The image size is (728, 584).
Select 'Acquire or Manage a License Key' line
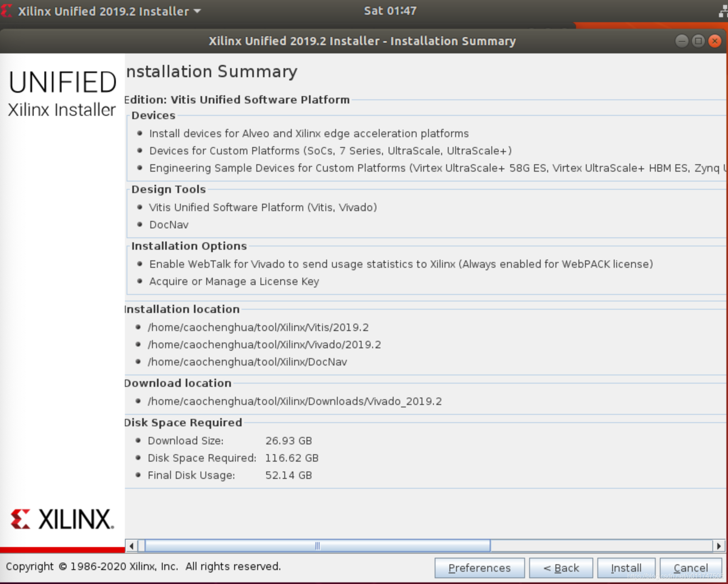234,281
